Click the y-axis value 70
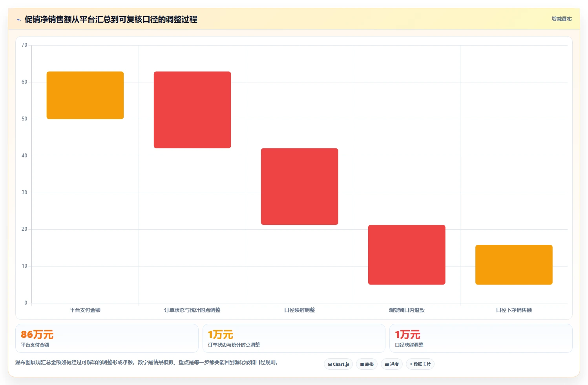588x385 pixels. tap(24, 45)
